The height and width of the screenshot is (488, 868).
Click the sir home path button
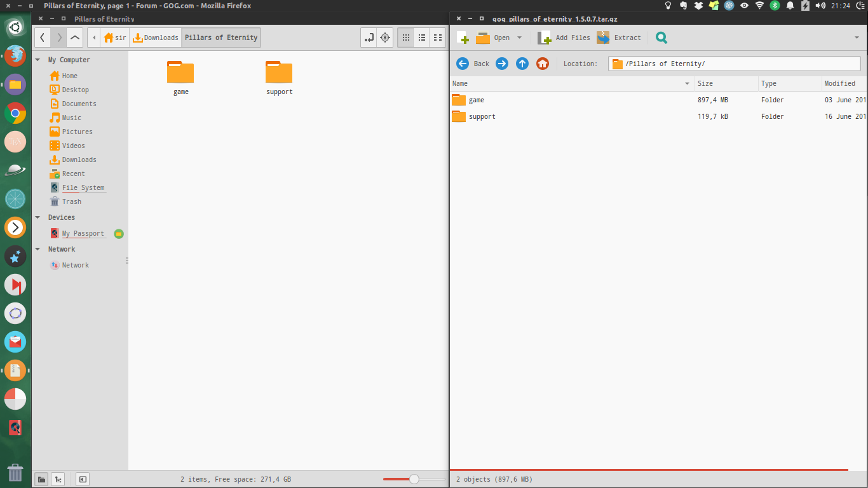click(115, 37)
